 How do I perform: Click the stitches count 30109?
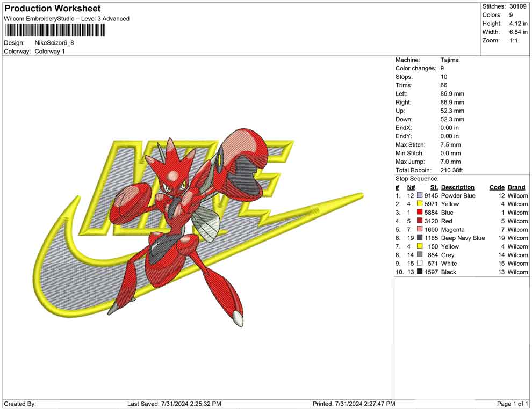pos(517,6)
